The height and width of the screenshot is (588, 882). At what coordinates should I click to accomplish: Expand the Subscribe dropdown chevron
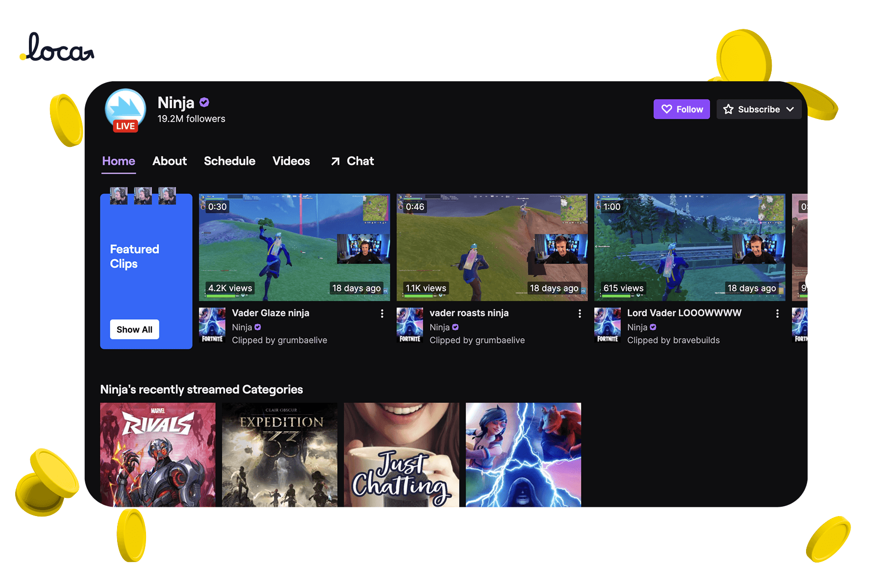click(790, 109)
